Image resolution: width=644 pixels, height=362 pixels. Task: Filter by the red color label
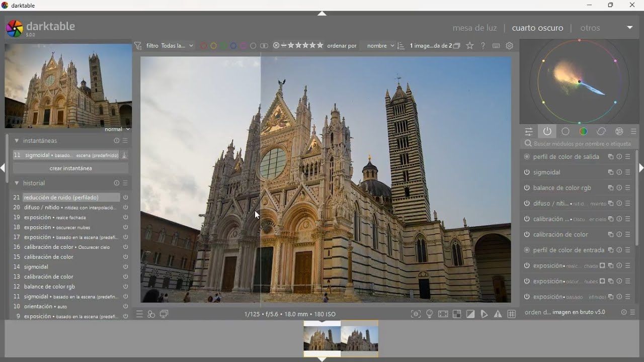[204, 46]
